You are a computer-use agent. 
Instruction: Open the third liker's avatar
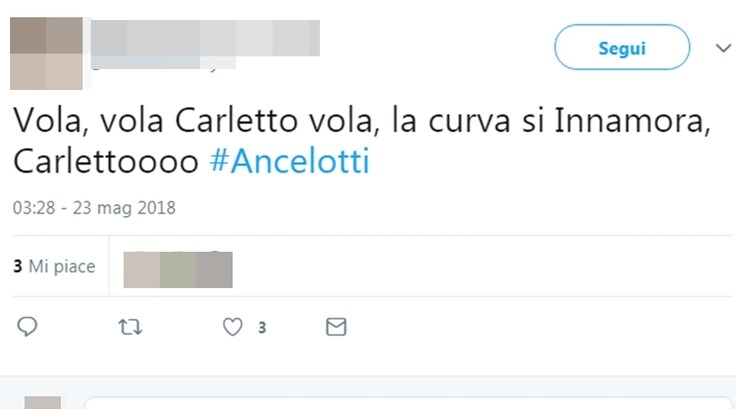(x=214, y=270)
